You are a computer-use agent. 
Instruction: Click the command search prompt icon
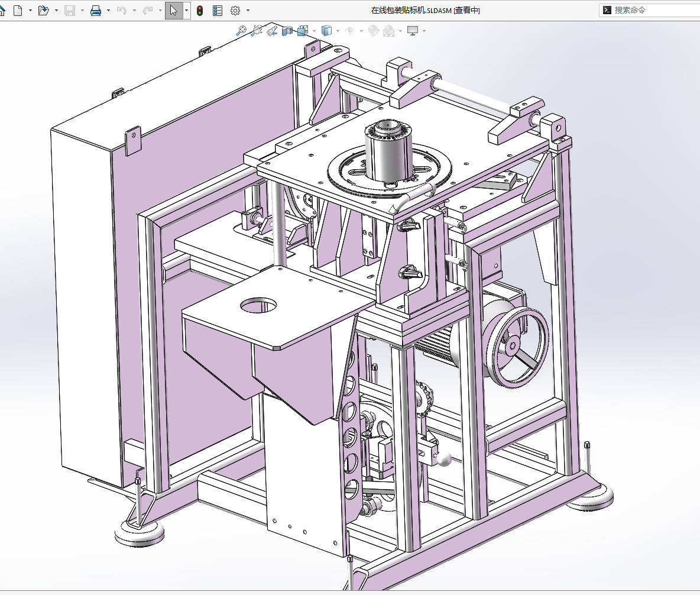tap(607, 10)
